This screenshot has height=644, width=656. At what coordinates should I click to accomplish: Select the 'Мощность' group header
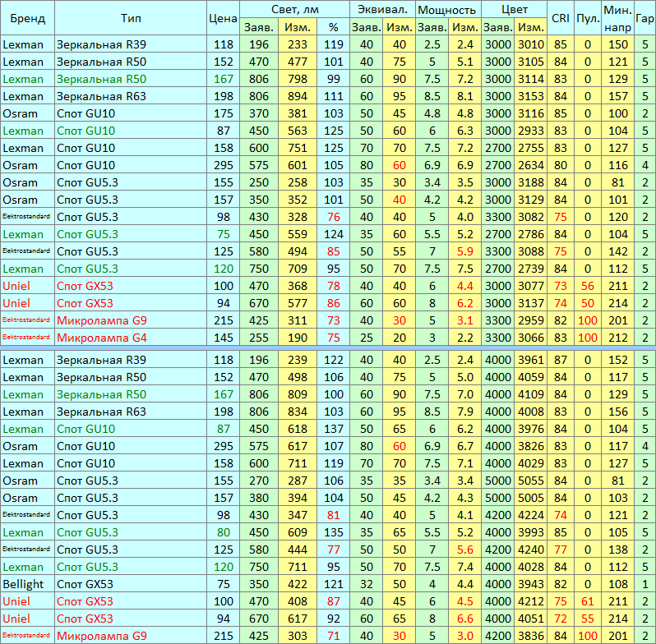448,9
